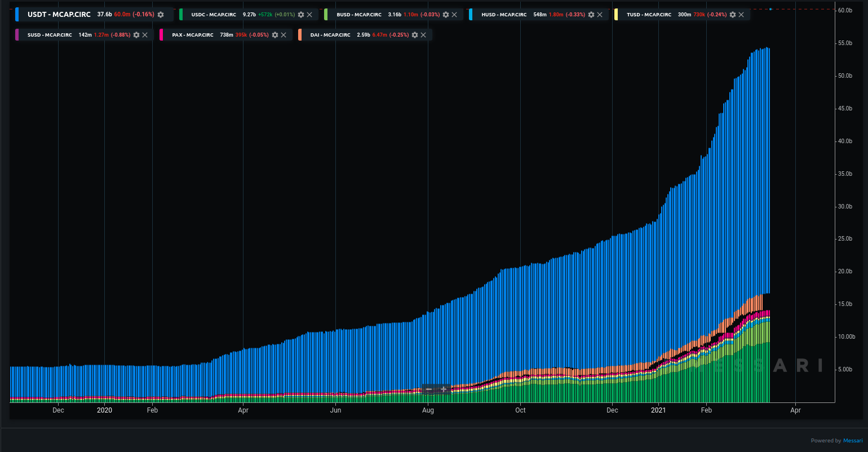Remove the TUSD series with its X button
This screenshot has width=868, height=452.
pos(741,15)
